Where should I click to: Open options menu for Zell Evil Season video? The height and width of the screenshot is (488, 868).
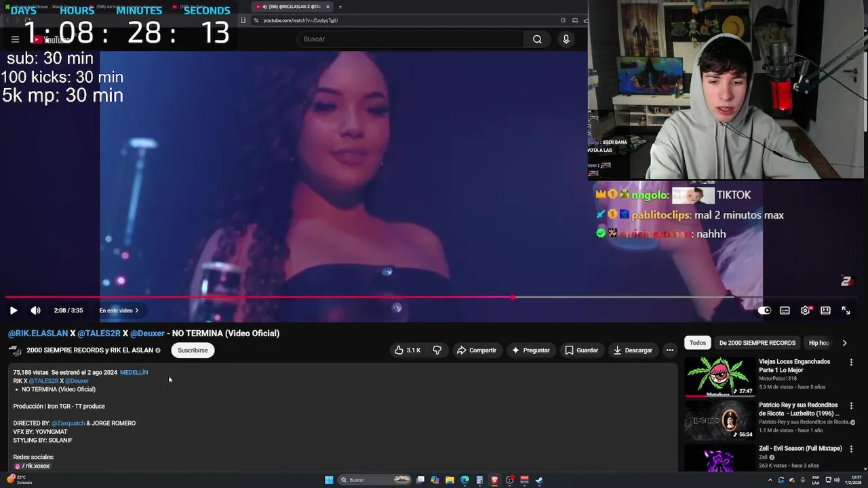(851, 449)
